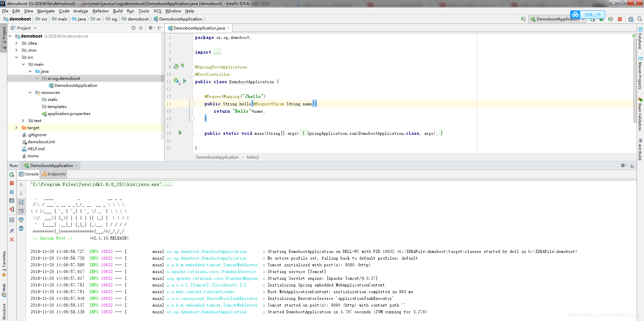Select the Console tab
Image resolution: width=644 pixels, height=321 pixels.
click(x=29, y=174)
